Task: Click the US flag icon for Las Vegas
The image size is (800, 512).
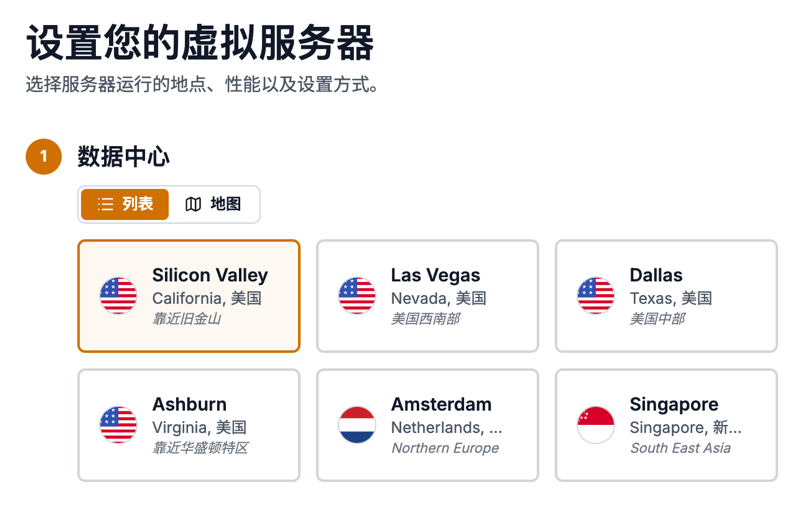Action: pos(357,296)
